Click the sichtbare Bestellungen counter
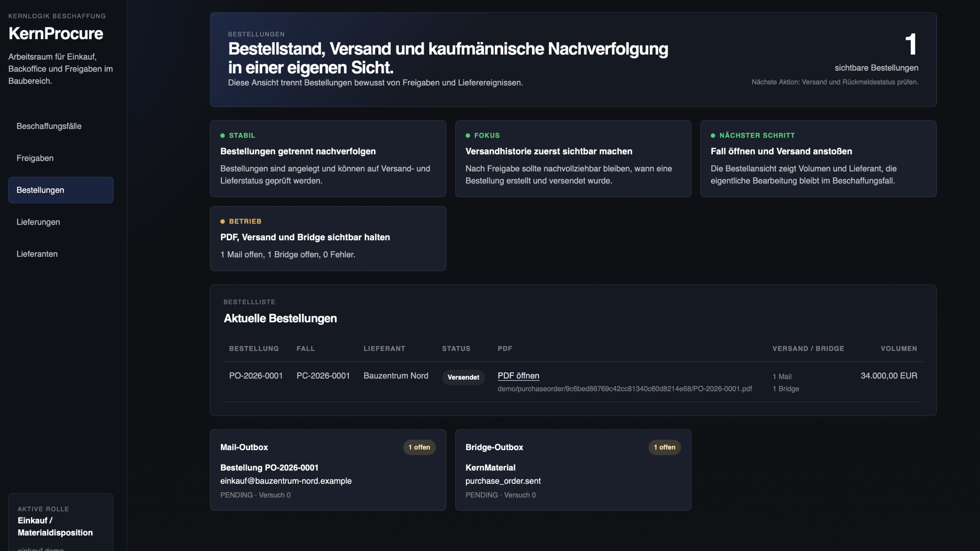 coord(876,67)
